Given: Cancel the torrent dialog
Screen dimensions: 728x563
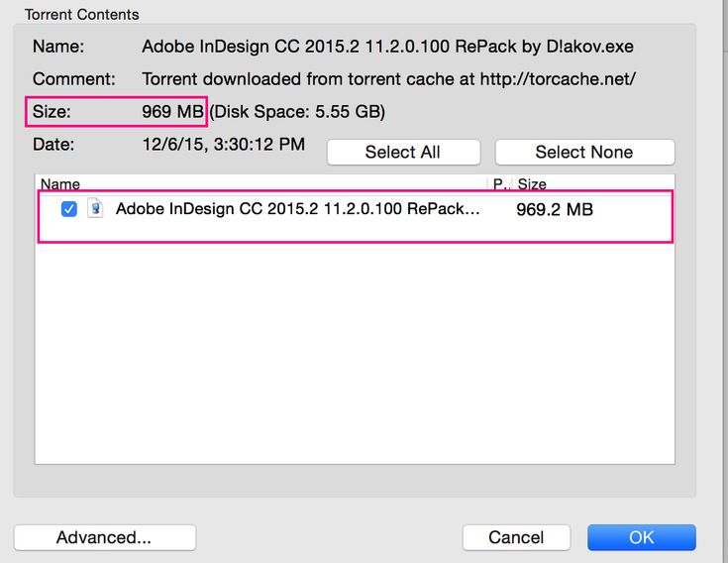Looking at the screenshot, I should click(516, 537).
